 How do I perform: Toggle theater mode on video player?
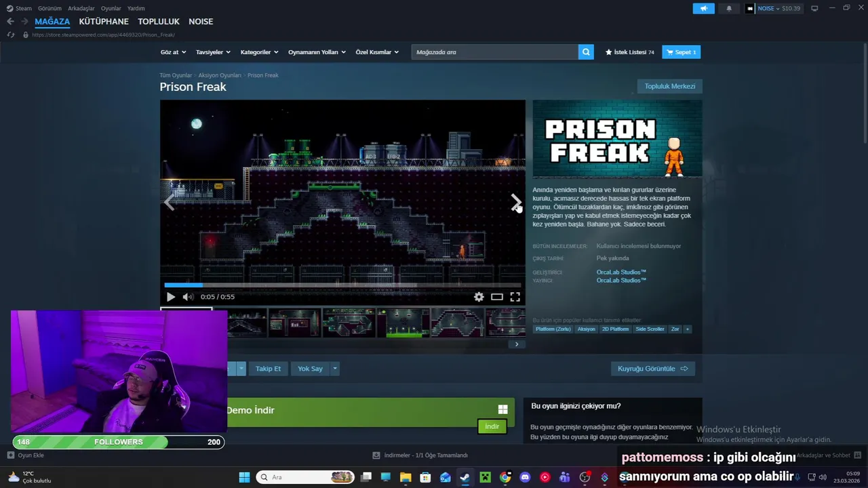497,297
